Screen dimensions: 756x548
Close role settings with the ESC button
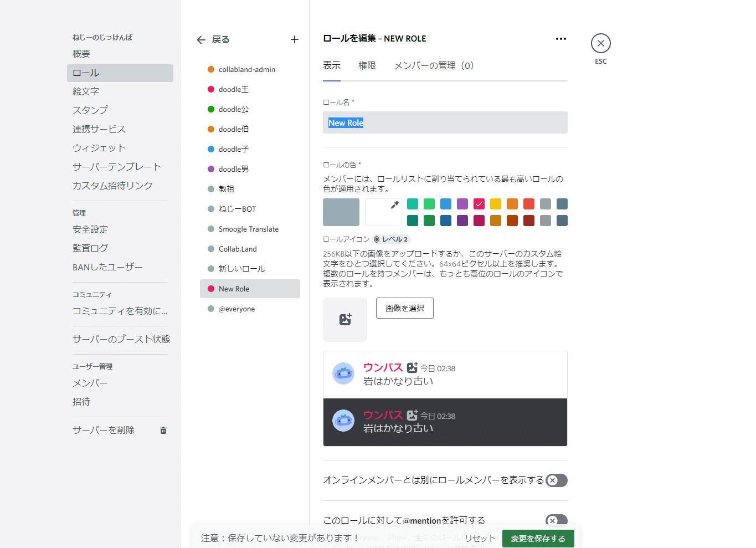[600, 43]
